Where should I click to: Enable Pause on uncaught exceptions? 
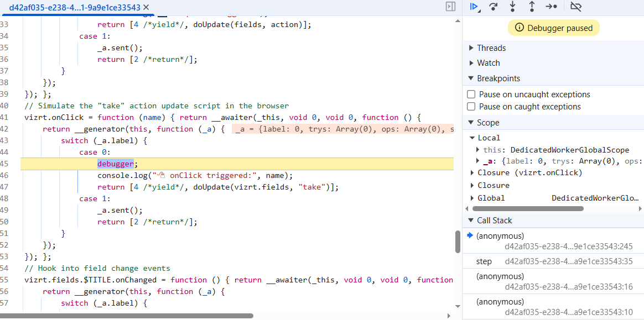click(471, 95)
